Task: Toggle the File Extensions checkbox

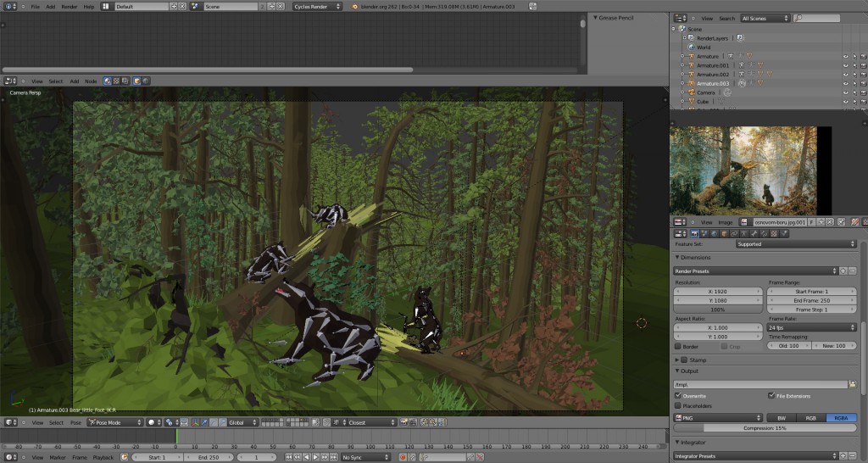Action: [x=771, y=396]
